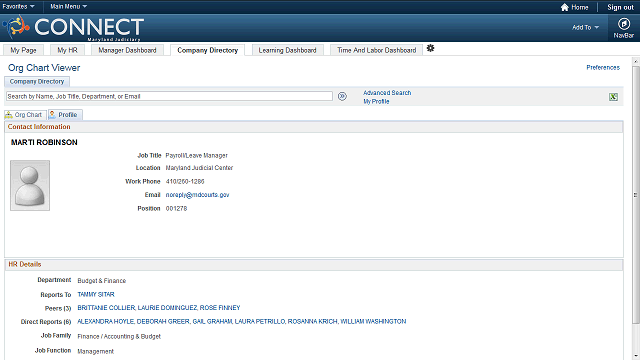Open peer LAURIE DOMINGUEZ's profile
The image size is (640, 360).
(167, 308)
